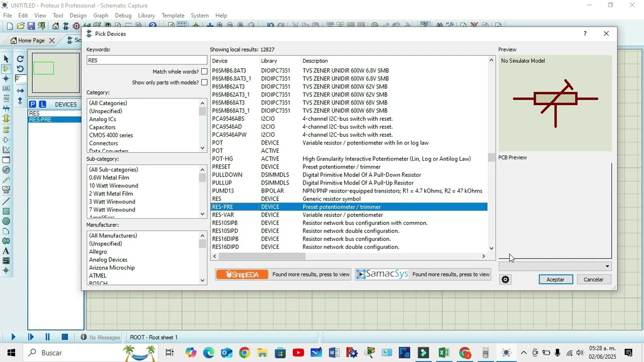Select the 2D Graphics Symbols tool

tap(6, 261)
